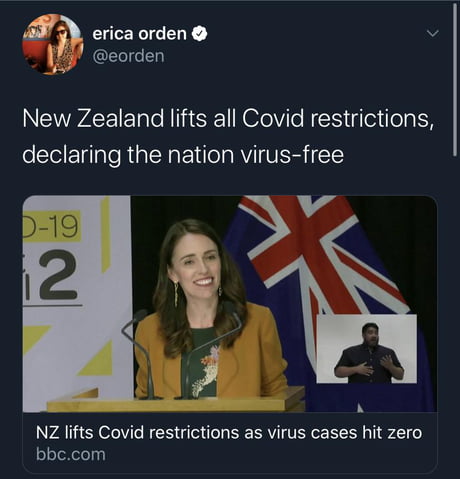Open the erica orden display name
460x479 pixels.
[x=139, y=33]
